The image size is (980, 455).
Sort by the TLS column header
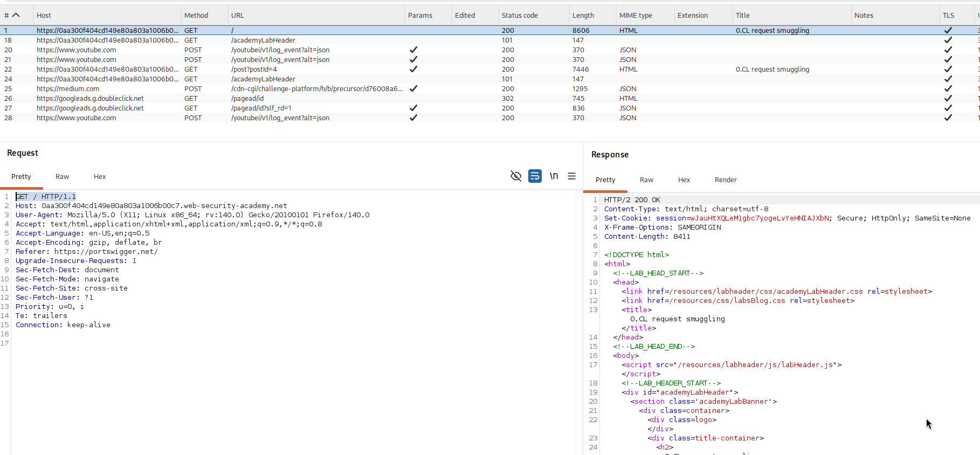[x=958, y=15]
